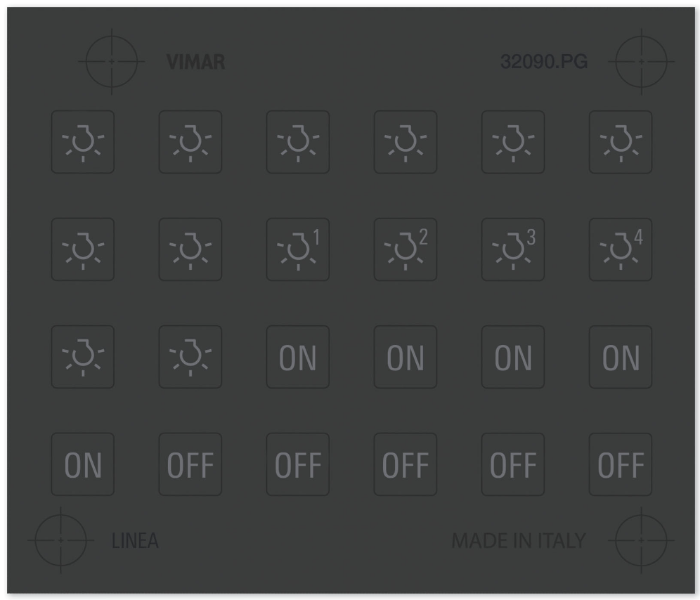Click the crosshair mark right of MADE IN ITALY

[x=642, y=540]
